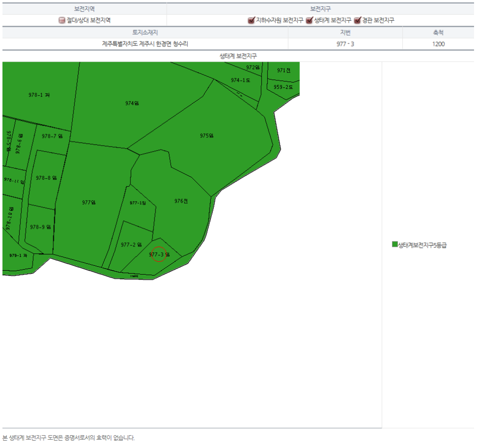Select the 생태계보전지구5등급 legend label
Screen dimensions: 477x448
point(422,245)
